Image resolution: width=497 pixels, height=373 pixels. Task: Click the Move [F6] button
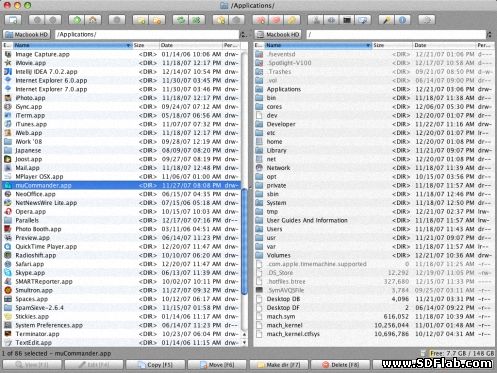click(x=217, y=365)
